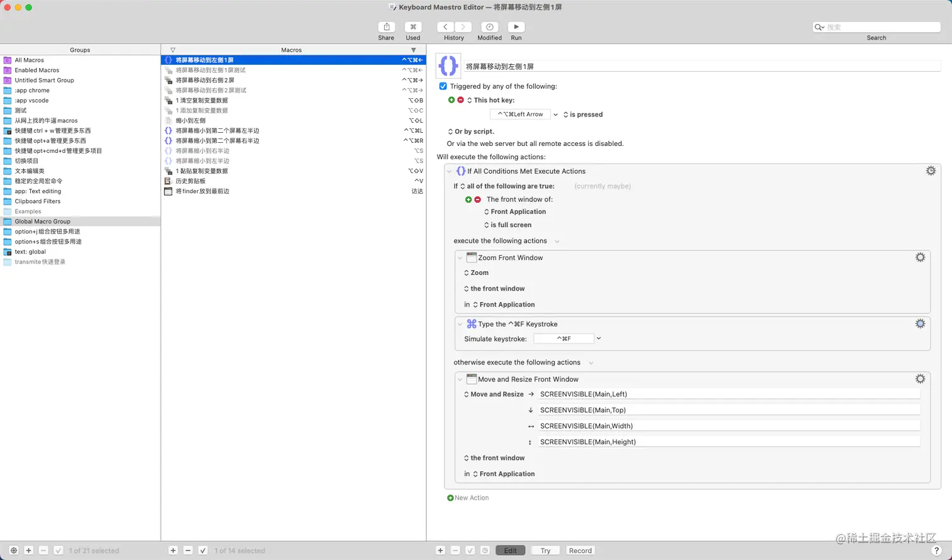Image resolution: width=952 pixels, height=560 pixels.
Task: Add a condition with the green plus icon
Action: point(468,199)
